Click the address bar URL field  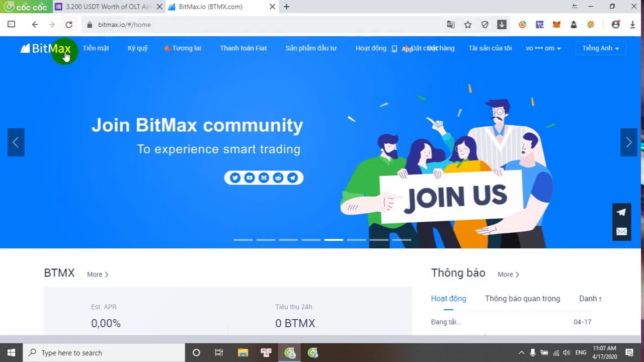262,25
